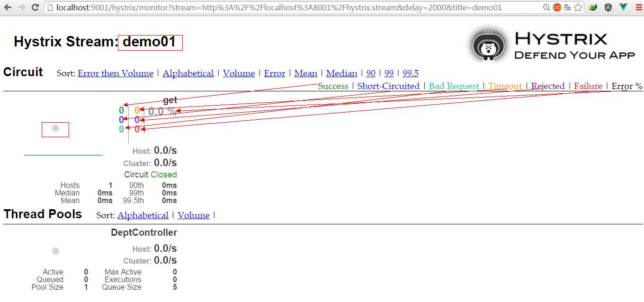Click the red infinity extension icon
This screenshot has width=644, height=302.
pos(557,8)
